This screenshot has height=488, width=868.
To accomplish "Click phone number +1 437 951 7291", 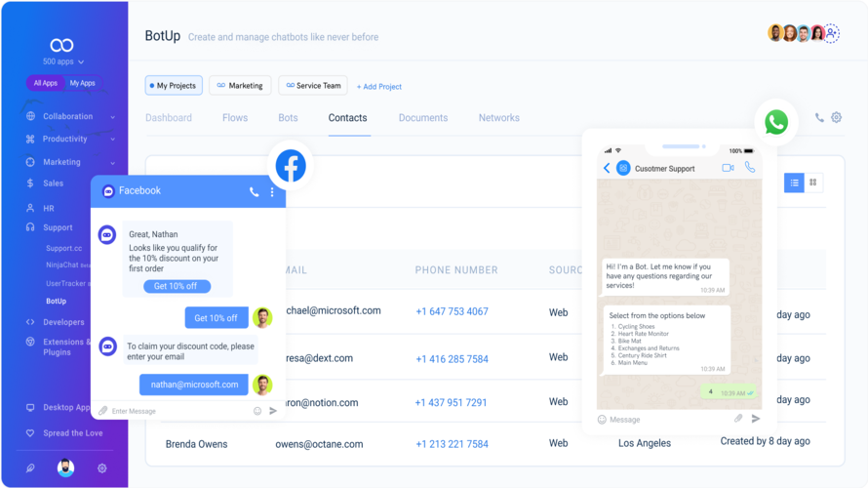I will click(x=452, y=403).
